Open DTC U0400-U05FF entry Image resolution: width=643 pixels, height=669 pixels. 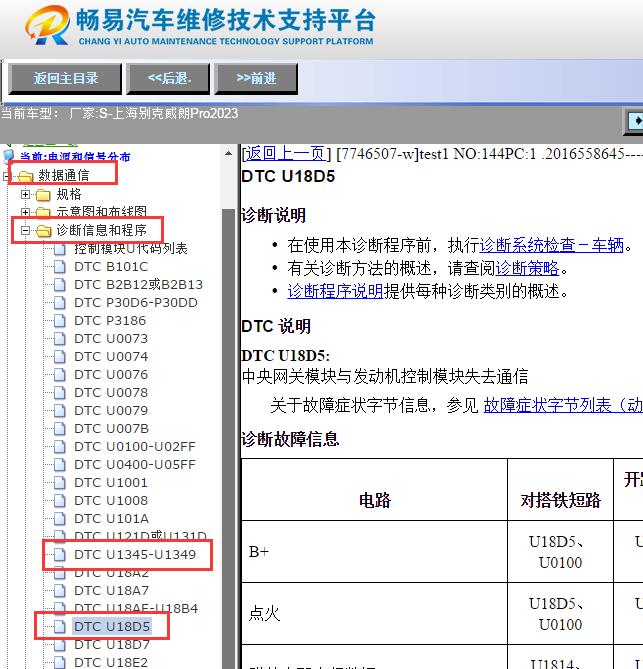click(x=135, y=465)
